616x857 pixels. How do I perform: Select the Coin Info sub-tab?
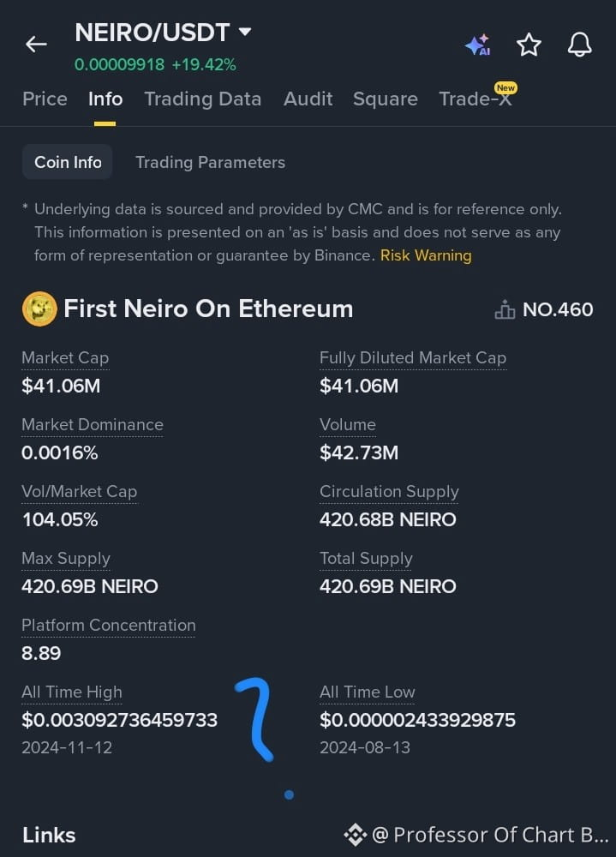[67, 162]
